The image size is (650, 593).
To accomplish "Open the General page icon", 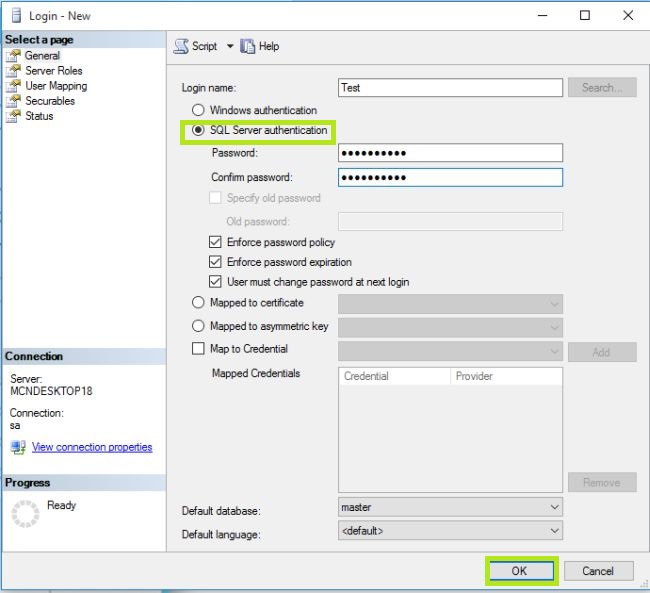I will click(13, 56).
